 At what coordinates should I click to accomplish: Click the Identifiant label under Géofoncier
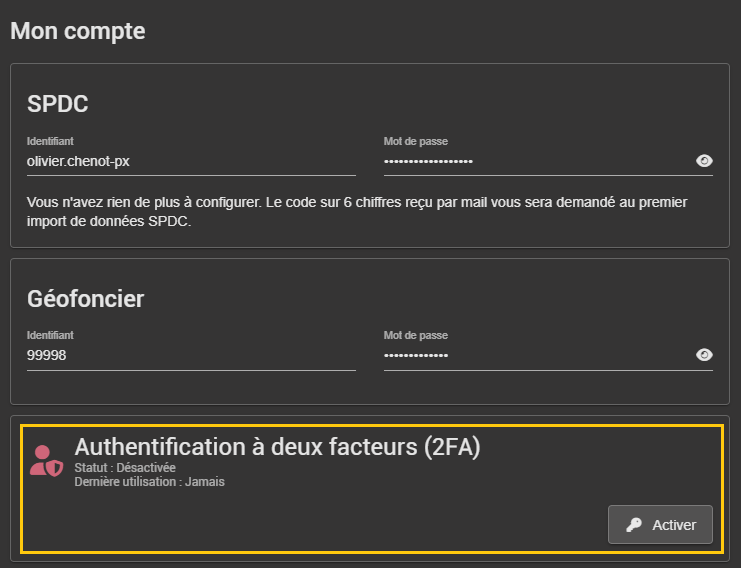click(x=50, y=336)
